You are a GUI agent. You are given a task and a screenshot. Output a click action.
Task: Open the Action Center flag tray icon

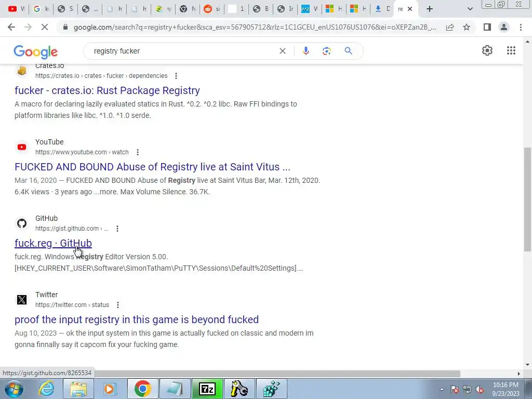(455, 390)
